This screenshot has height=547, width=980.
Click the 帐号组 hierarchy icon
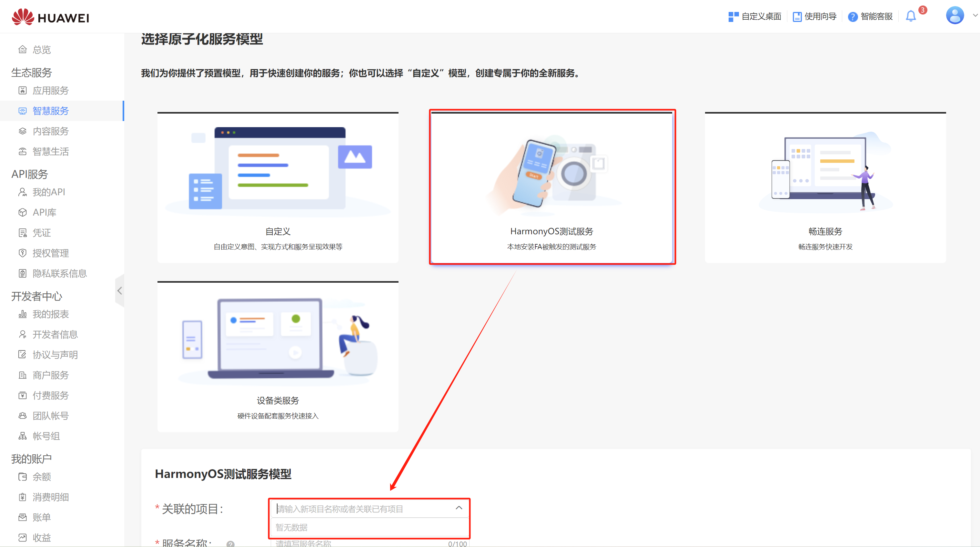(23, 436)
